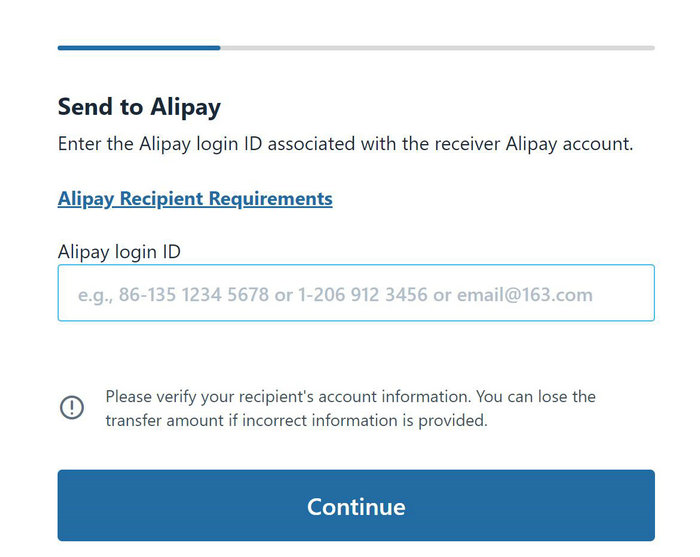
Task: Click the blue filled portion of progress bar
Action: [139, 48]
